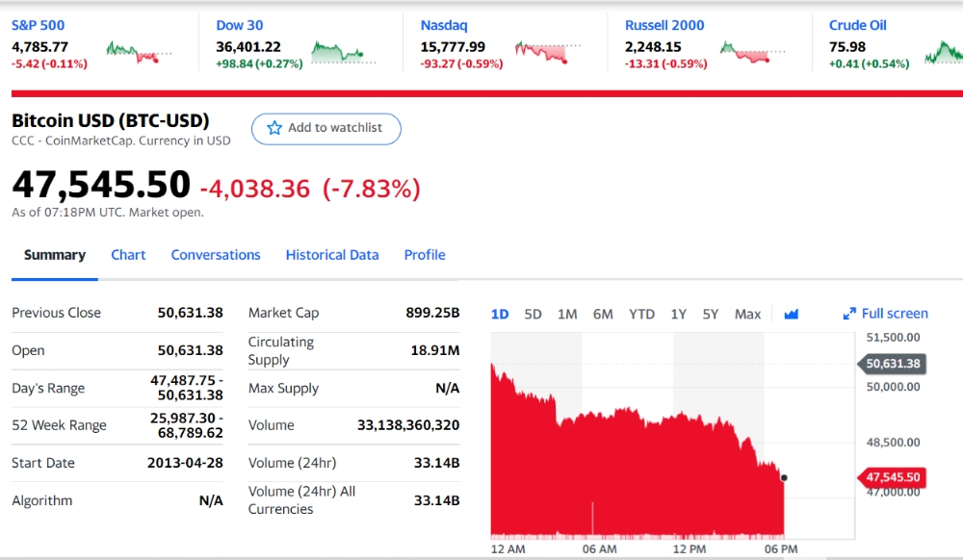The height and width of the screenshot is (560, 963).
Task: Switch to the Summary tab
Action: [55, 255]
